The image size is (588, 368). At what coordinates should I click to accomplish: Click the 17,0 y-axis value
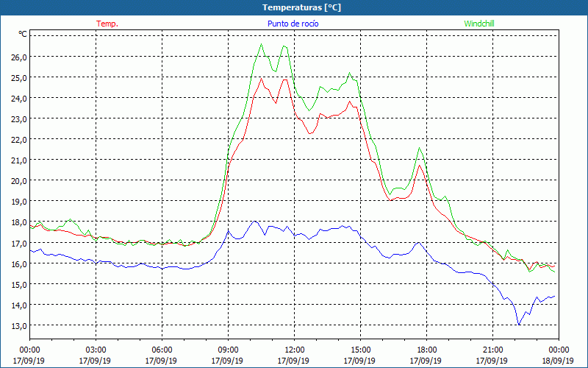[20, 243]
